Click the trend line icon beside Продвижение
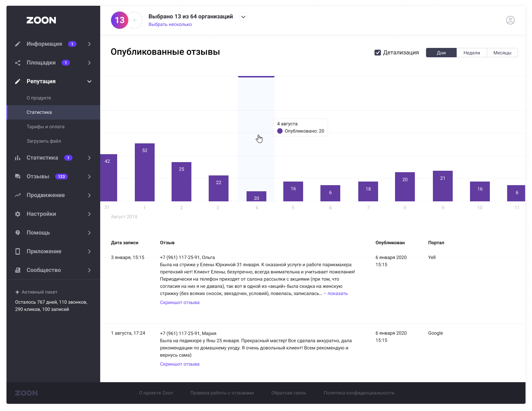The height and width of the screenshot is (411, 532). [18, 195]
